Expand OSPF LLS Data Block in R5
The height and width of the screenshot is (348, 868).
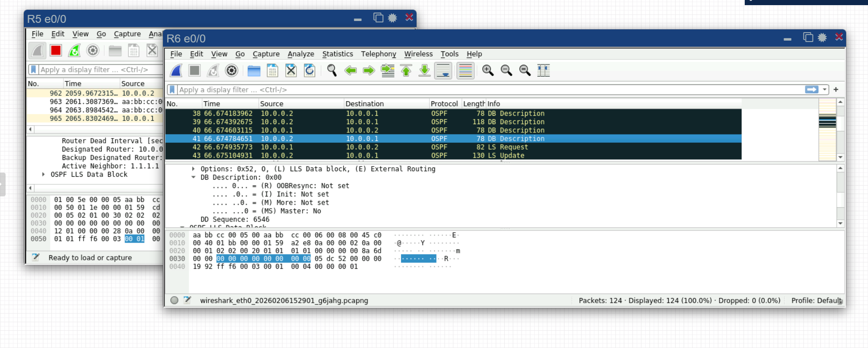pos(43,174)
